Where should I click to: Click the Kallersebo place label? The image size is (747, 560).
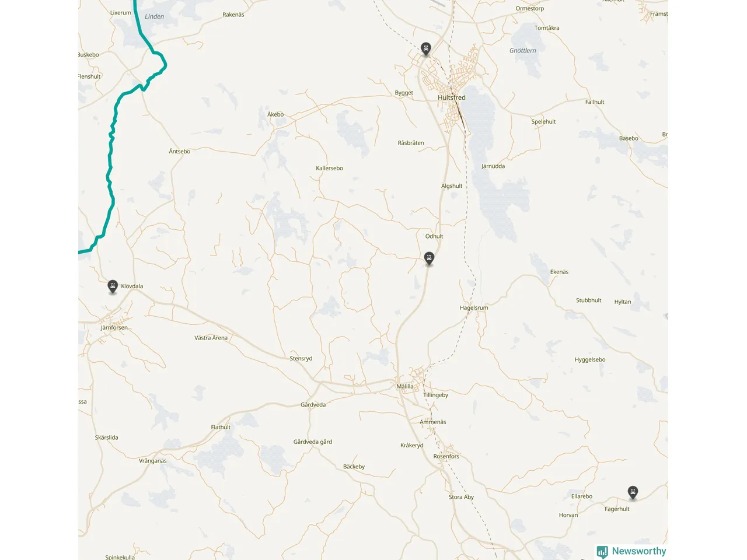330,168
